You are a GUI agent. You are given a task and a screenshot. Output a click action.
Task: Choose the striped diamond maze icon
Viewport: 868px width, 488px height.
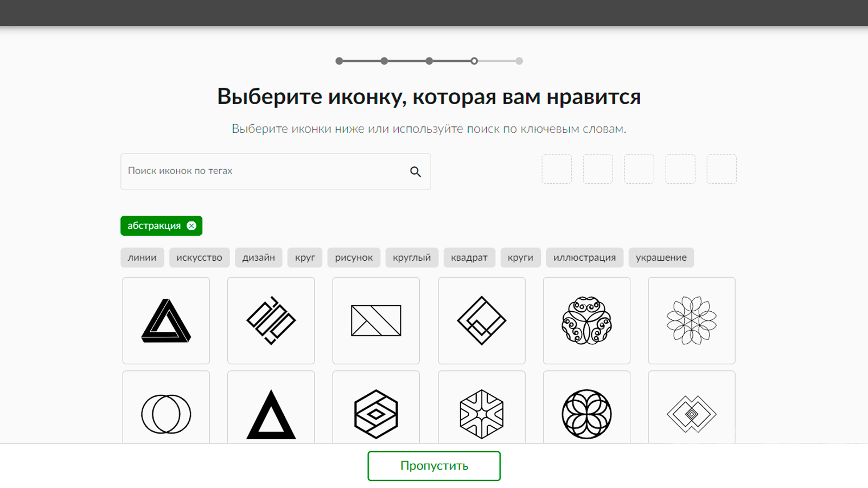point(271,320)
